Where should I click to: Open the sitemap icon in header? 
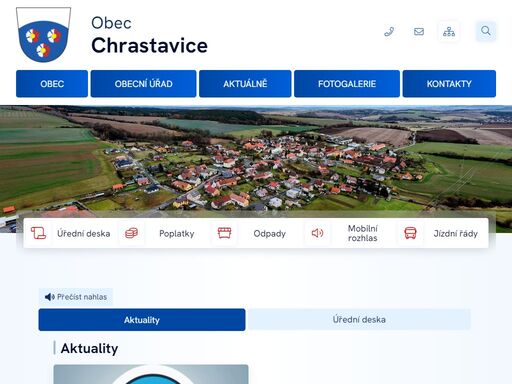coord(449,32)
